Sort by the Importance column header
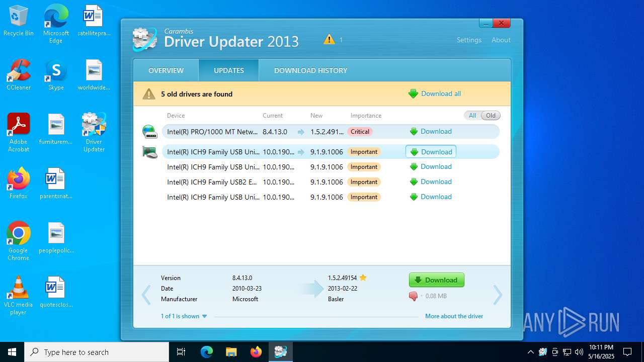The width and height of the screenshot is (644, 362). (x=366, y=116)
